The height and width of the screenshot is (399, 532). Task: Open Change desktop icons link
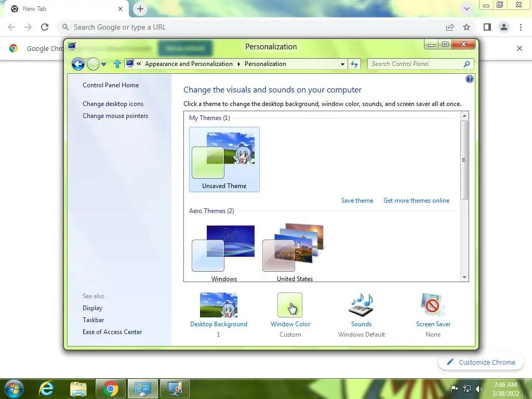point(113,104)
